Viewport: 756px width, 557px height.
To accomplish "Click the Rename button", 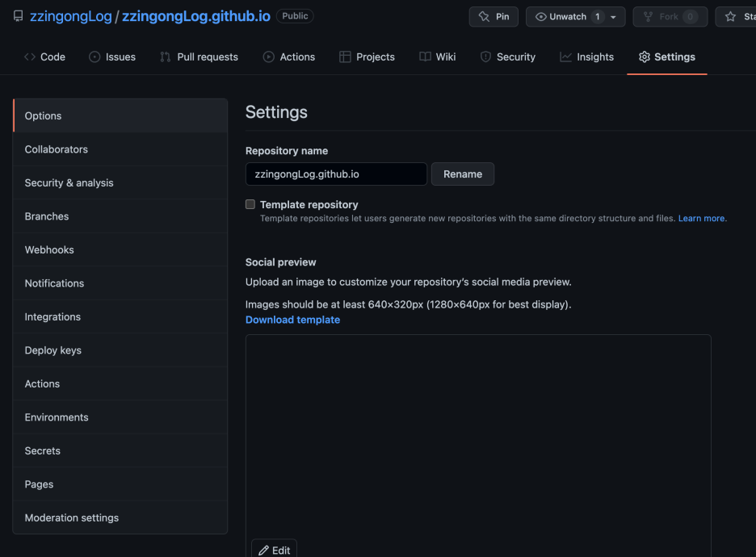I will 462,174.
